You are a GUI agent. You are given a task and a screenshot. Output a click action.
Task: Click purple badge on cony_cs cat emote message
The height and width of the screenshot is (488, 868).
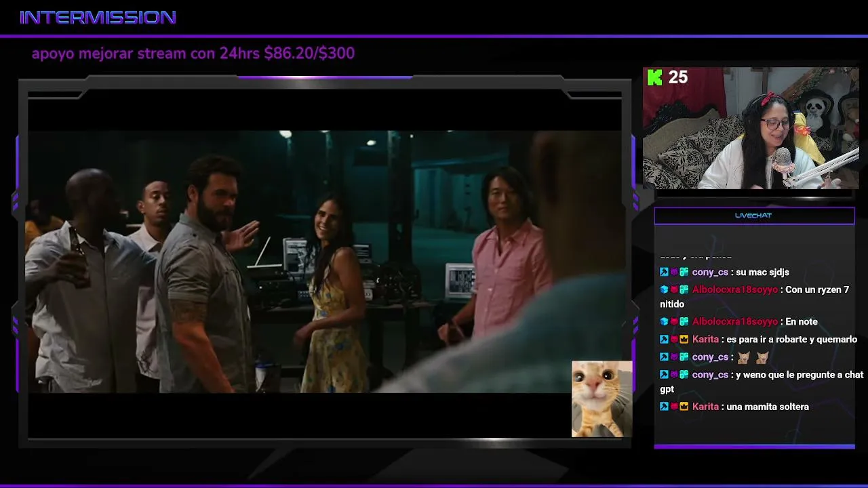tap(674, 357)
